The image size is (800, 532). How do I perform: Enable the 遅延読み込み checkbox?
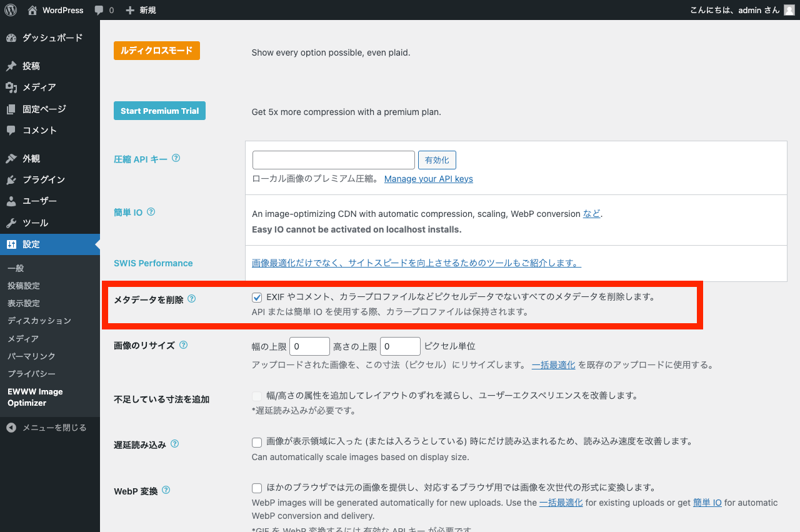coord(257,443)
